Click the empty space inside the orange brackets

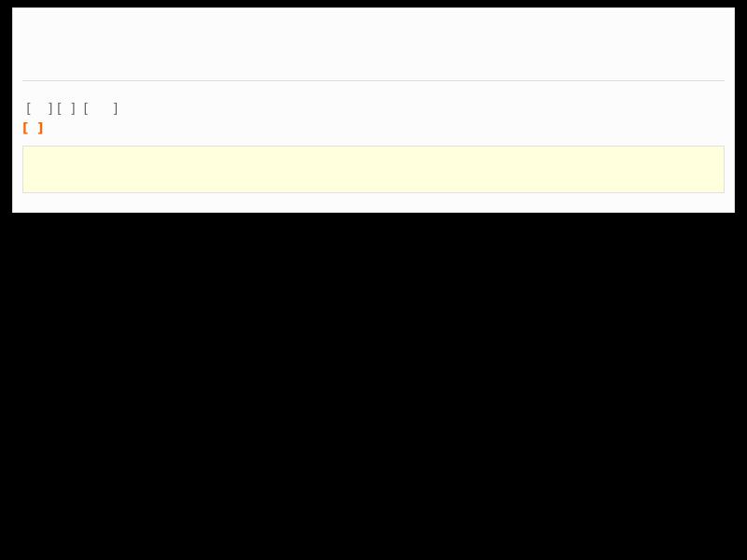[x=33, y=128]
